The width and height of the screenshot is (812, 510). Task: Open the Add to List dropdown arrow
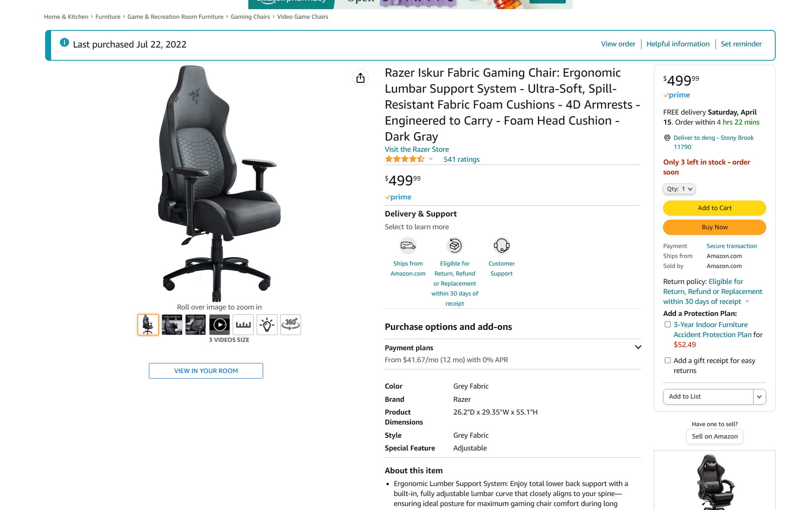click(x=759, y=397)
